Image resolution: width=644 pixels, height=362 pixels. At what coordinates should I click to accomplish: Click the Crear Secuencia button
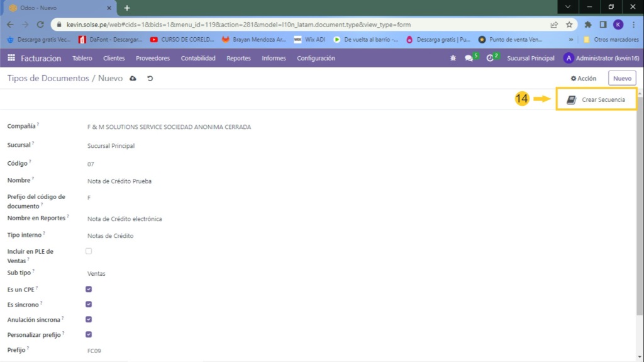coord(596,100)
